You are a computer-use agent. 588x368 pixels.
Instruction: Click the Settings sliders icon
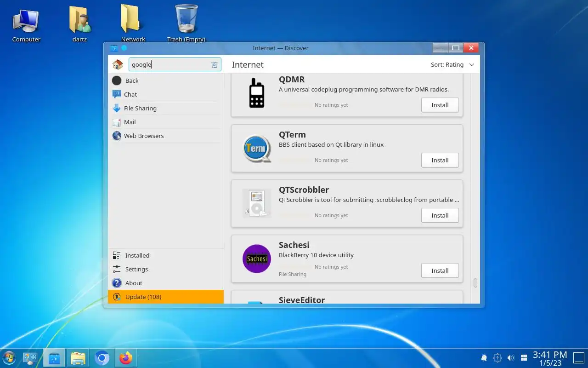[x=117, y=269]
